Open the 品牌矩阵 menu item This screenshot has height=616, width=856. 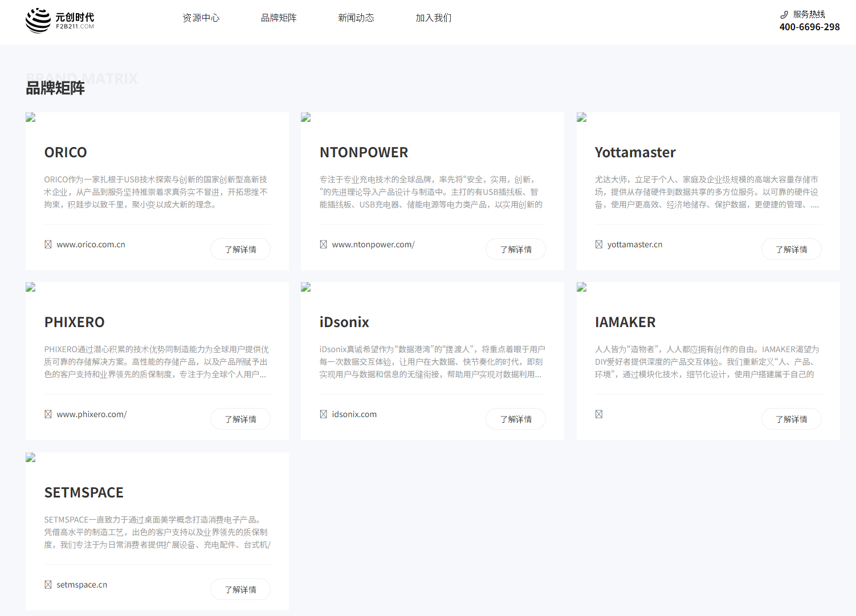pos(279,18)
